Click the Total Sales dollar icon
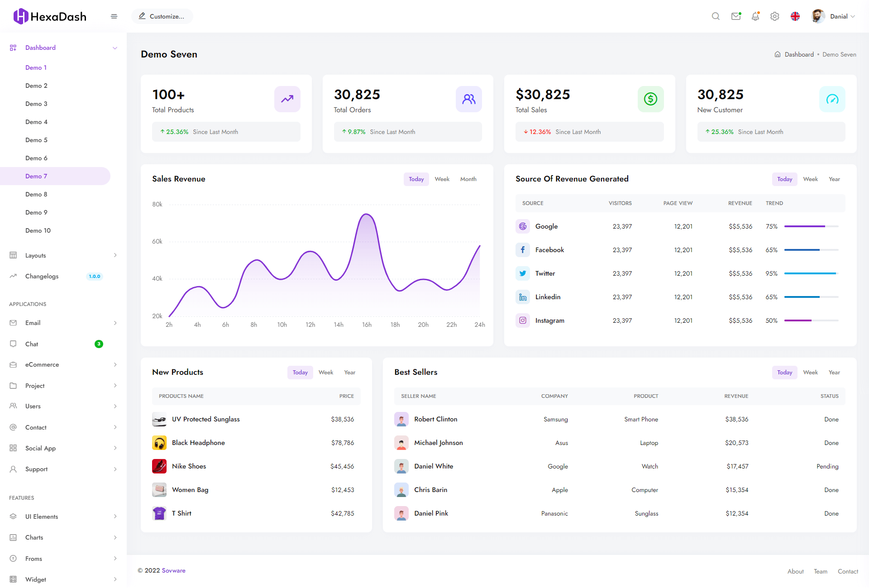Screen dimensions: 869x588 pos(650,99)
